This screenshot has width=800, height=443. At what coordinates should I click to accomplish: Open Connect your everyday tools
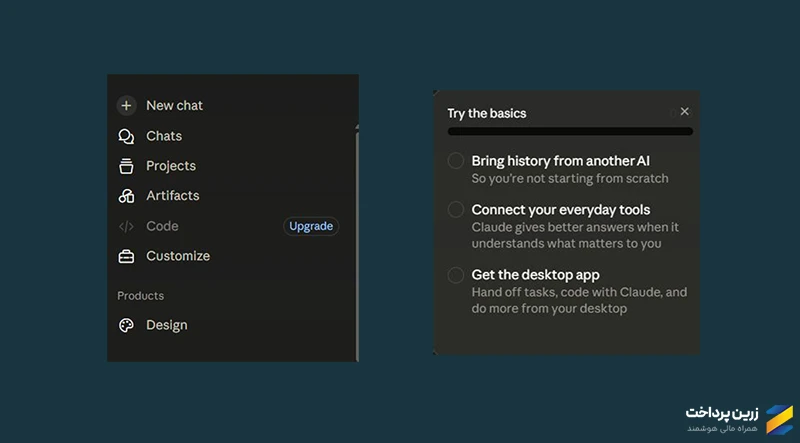pyautogui.click(x=560, y=210)
